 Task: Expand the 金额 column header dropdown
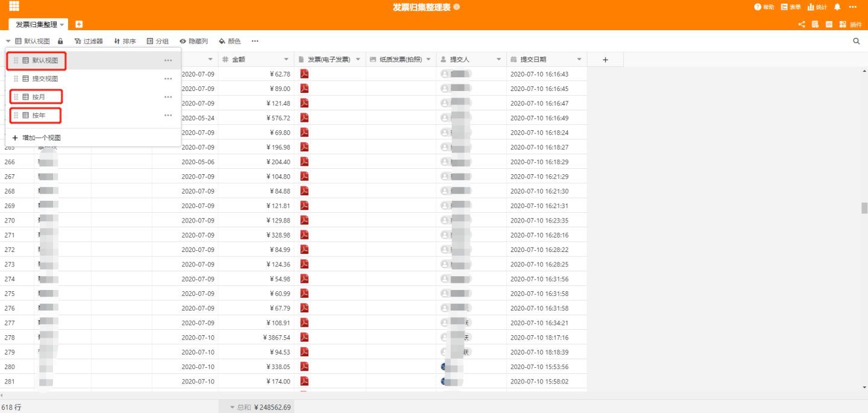pyautogui.click(x=286, y=59)
